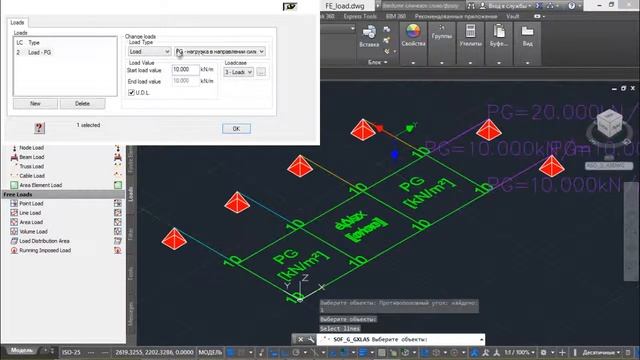640x360 pixels.
Task: Open the Loads tab in the dialog
Action: (x=17, y=22)
